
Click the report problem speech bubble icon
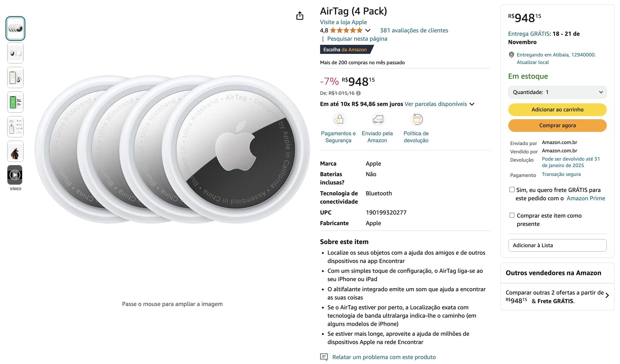click(324, 357)
